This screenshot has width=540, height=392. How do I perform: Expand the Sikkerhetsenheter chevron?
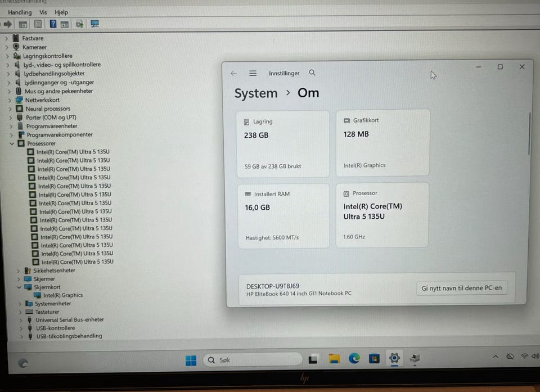pyautogui.click(x=18, y=271)
